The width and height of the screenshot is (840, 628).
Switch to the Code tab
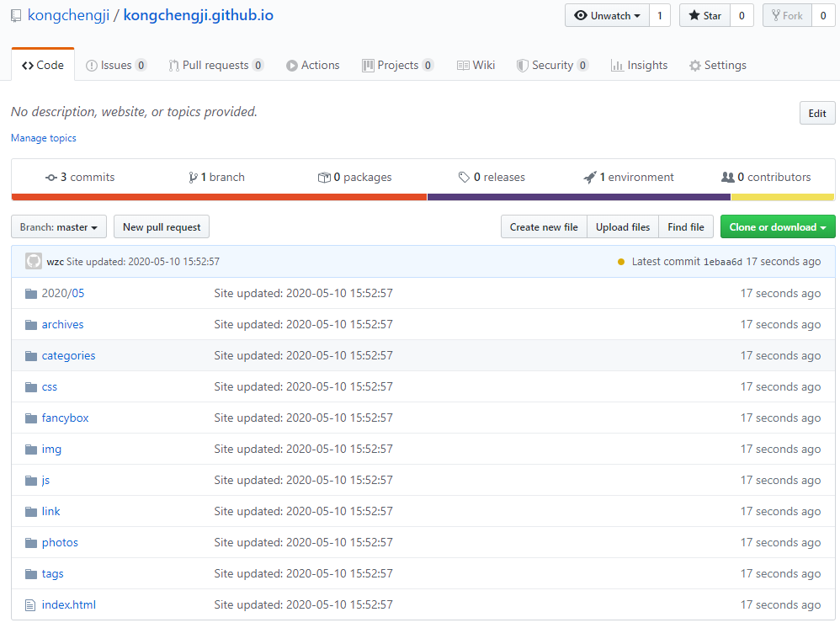click(43, 65)
